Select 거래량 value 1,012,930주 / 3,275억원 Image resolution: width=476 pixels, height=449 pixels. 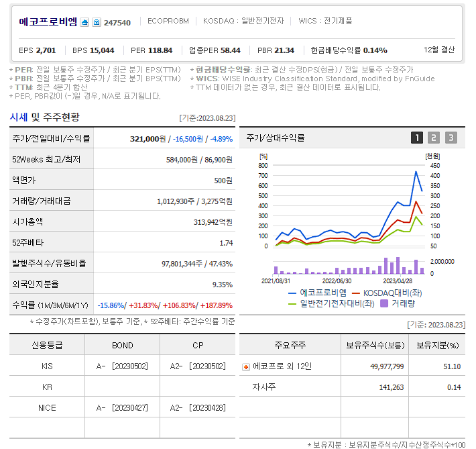tap(194, 201)
